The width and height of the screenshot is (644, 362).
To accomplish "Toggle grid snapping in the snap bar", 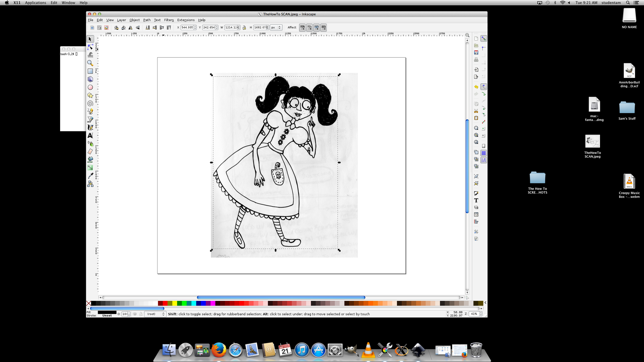I will pos(484,153).
